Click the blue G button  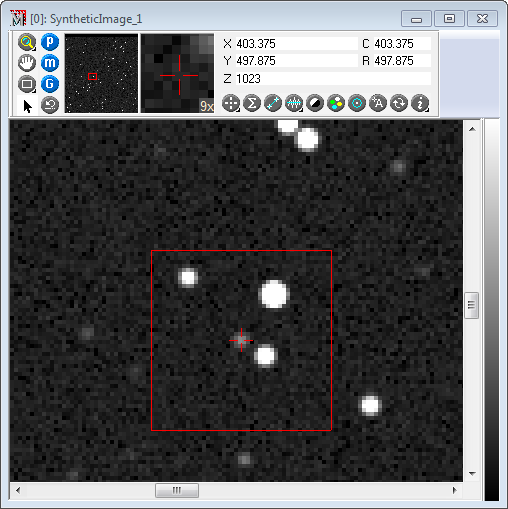click(50, 84)
